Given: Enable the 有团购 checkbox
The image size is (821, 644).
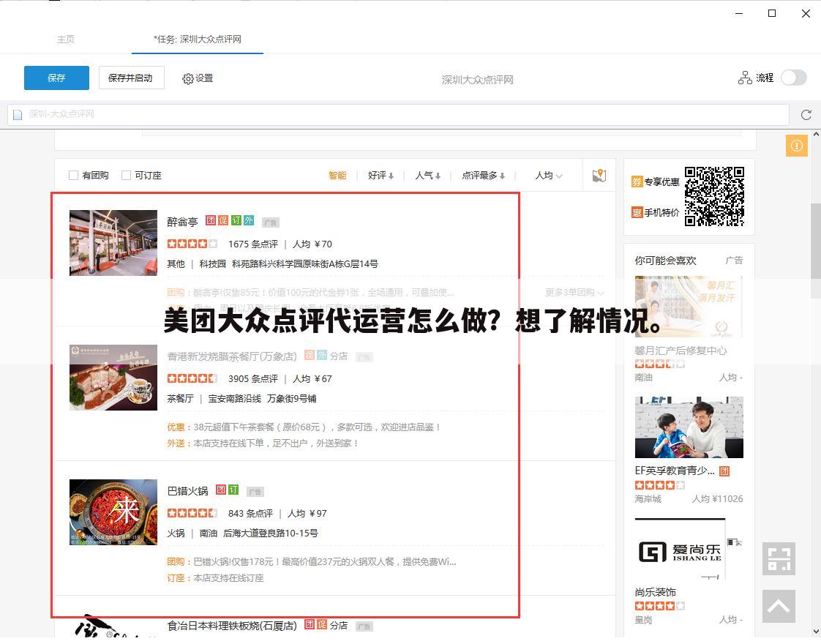Looking at the screenshot, I should [73, 175].
